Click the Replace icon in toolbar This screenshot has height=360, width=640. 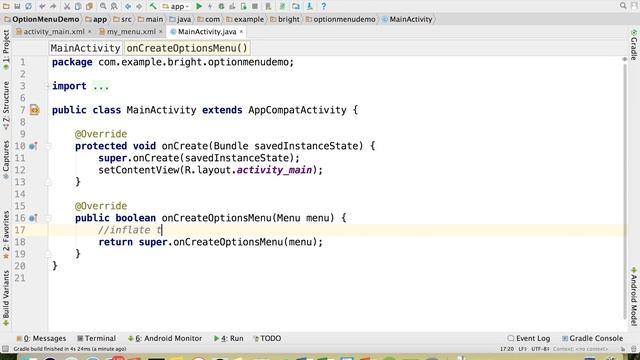click(x=114, y=6)
